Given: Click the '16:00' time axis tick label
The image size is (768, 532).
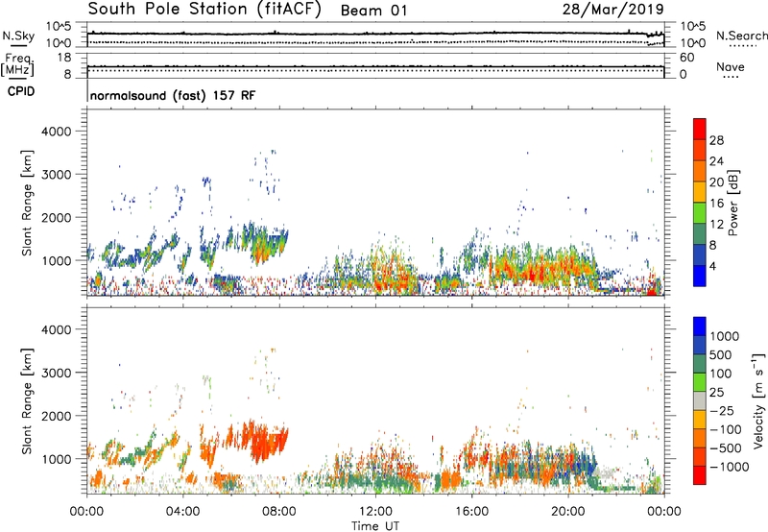Looking at the screenshot, I should click(x=471, y=512).
